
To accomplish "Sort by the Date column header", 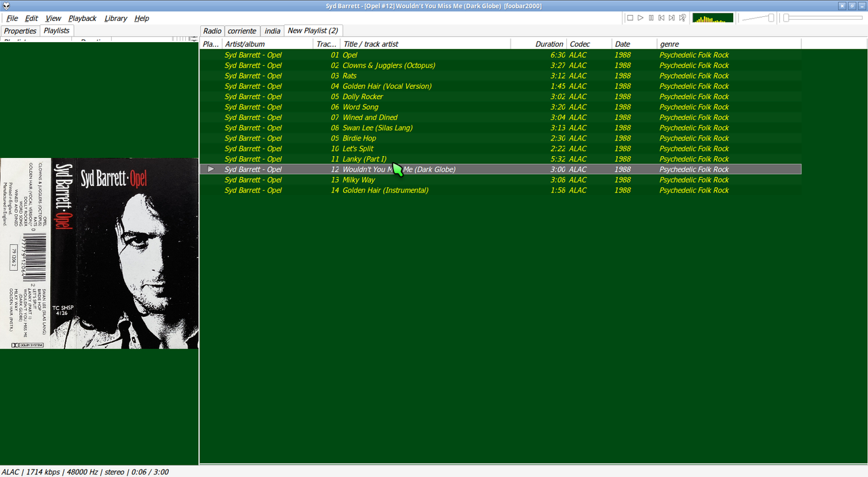I will 634,44.
